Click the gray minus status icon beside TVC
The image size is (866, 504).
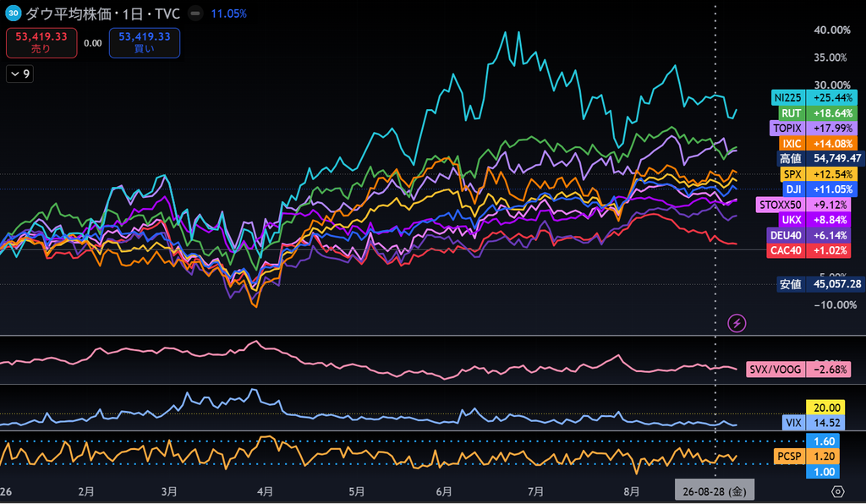[195, 14]
